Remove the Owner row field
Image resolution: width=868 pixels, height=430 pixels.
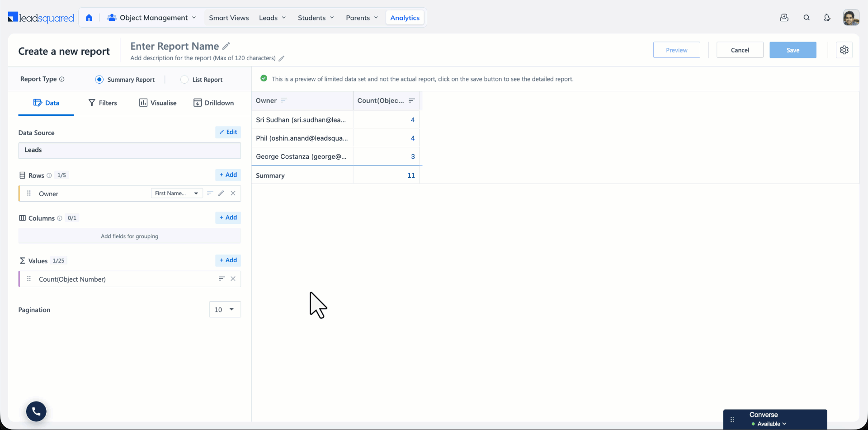pos(233,193)
